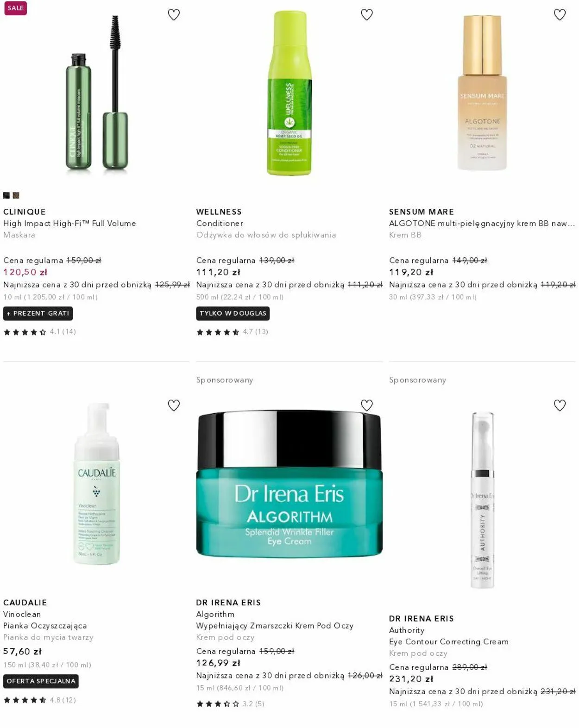This screenshot has height=728, width=579.
Task: Add Clinique mascara to wishlist with heart
Action: 174,15
